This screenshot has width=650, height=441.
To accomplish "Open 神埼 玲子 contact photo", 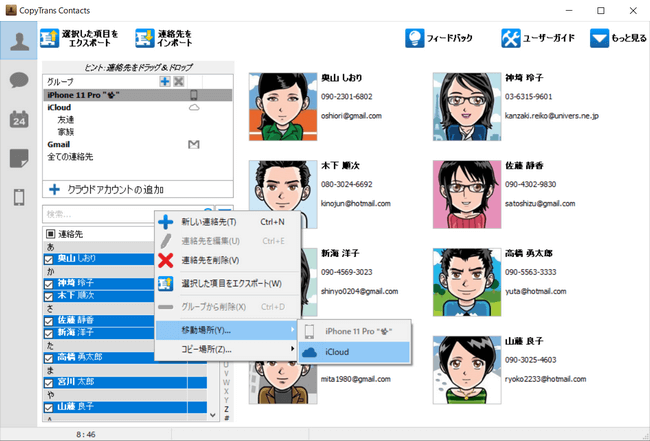I will (x=467, y=107).
